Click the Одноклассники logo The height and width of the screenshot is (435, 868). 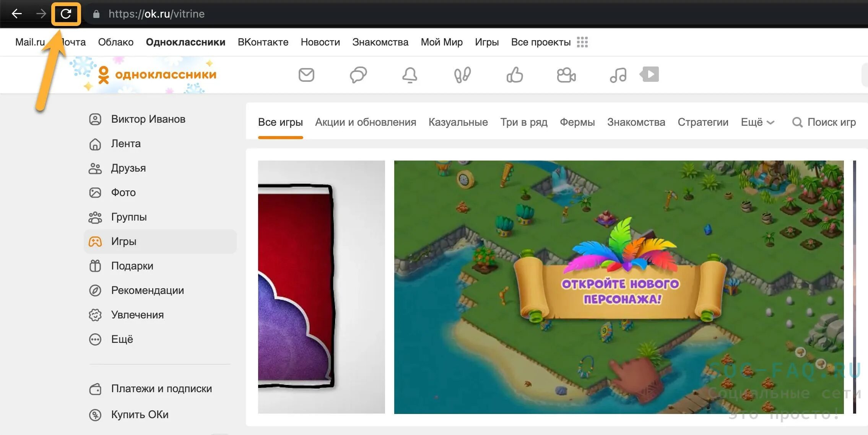[x=158, y=75]
